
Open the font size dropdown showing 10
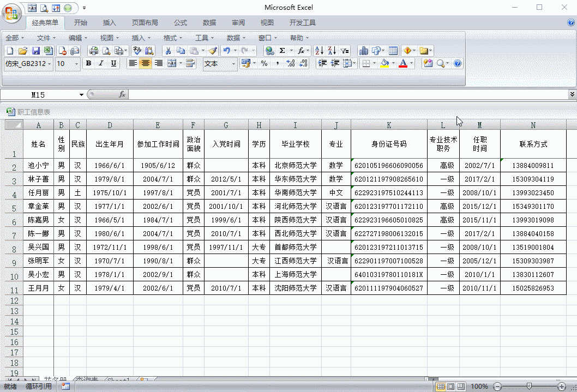pyautogui.click(x=76, y=64)
